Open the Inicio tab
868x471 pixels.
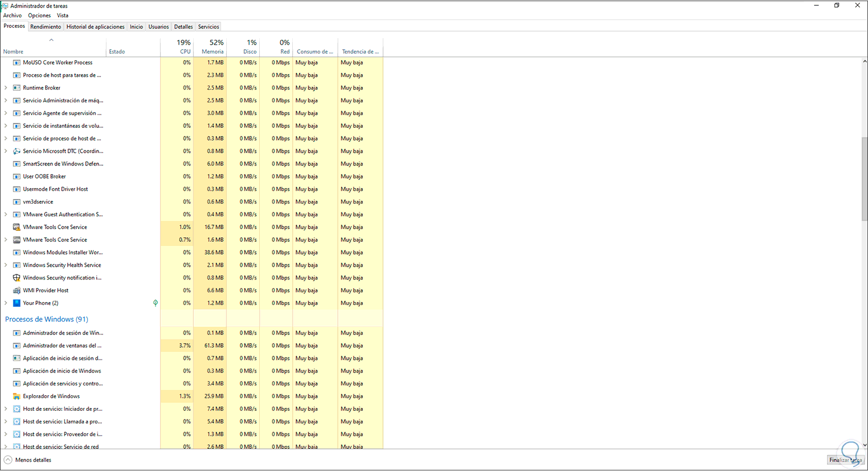[137, 27]
